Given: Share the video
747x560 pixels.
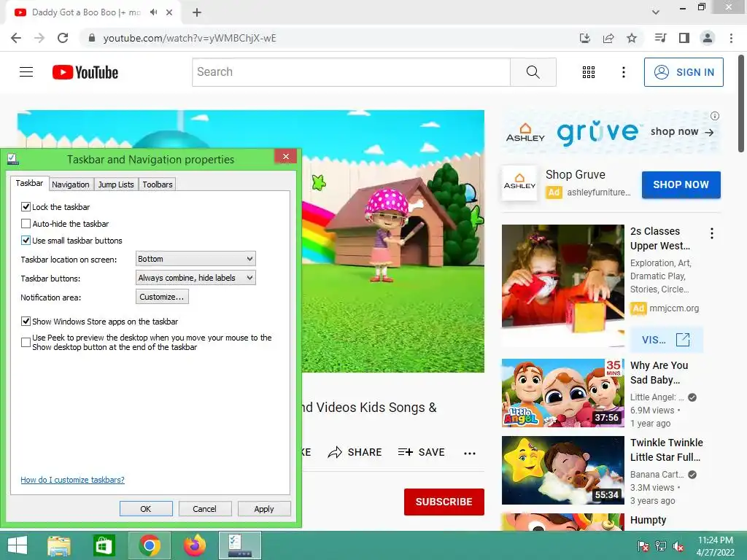Looking at the screenshot, I should [355, 452].
